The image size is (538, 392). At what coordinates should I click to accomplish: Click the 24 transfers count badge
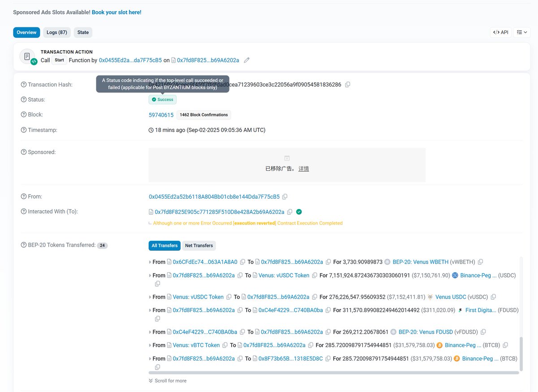pos(102,245)
